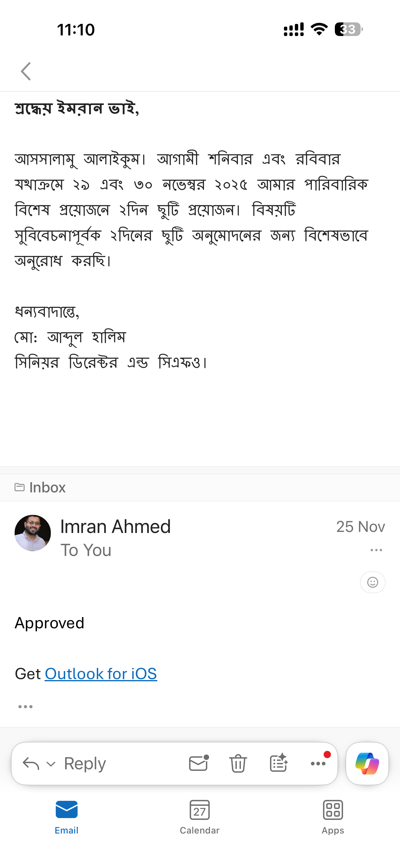Open the Outlook for iOS link

[101, 674]
